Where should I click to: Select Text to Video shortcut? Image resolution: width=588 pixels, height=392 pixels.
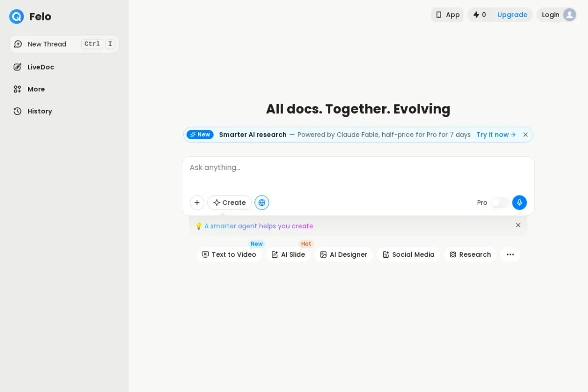[229, 255]
